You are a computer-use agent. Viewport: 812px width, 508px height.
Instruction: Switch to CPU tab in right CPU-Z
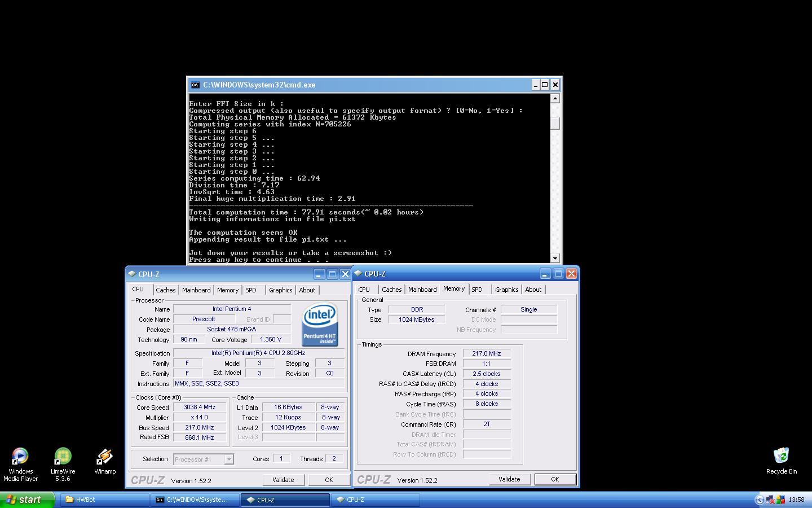tap(364, 290)
